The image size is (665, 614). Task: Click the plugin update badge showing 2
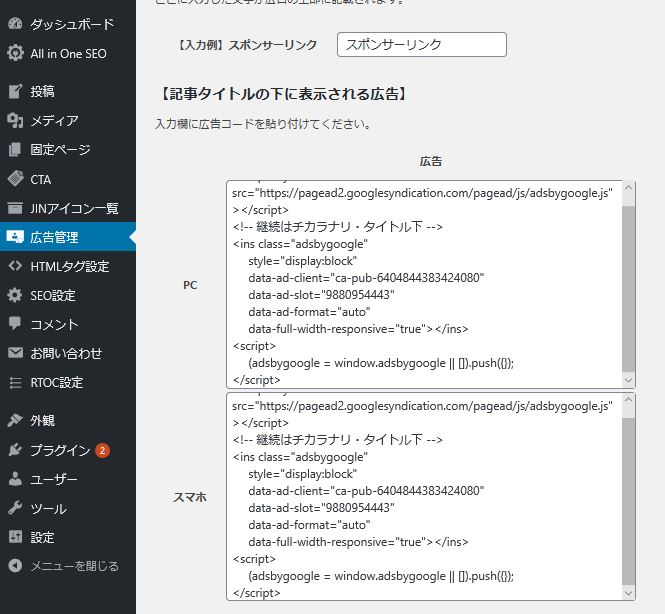102,450
